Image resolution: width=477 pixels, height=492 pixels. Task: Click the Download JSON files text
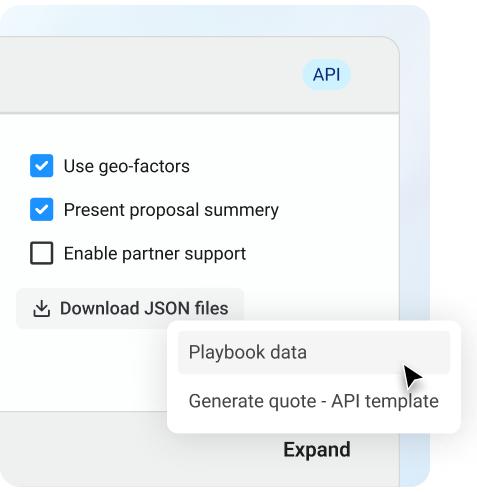coord(144,308)
